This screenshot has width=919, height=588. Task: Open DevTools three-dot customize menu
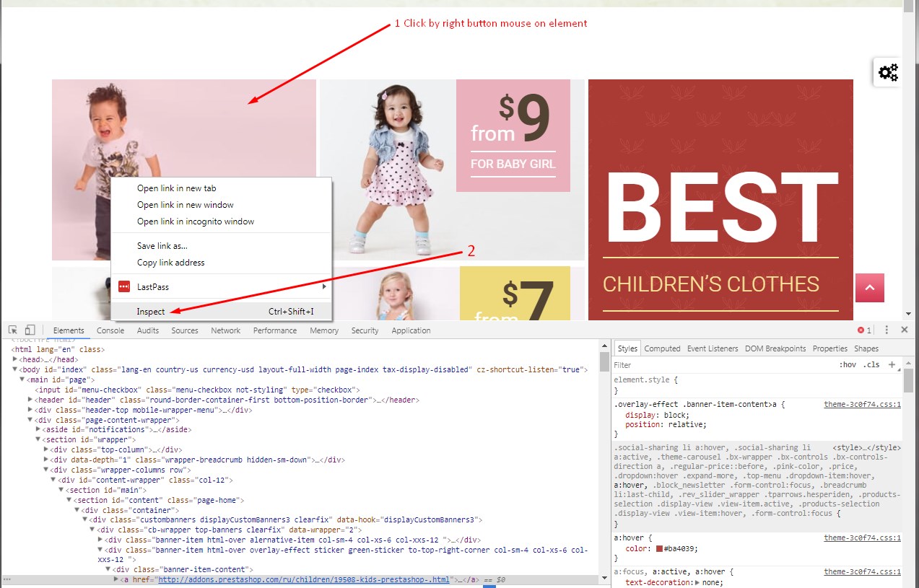887,330
